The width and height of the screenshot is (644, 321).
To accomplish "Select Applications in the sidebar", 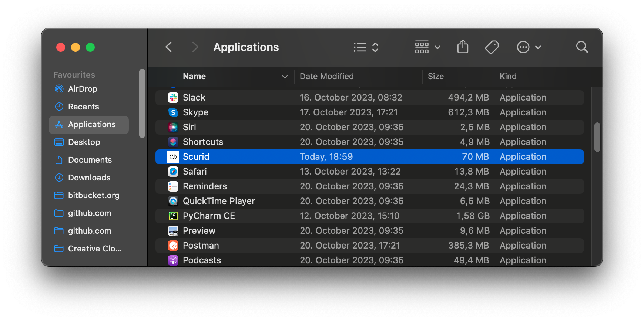I will pos(89,125).
